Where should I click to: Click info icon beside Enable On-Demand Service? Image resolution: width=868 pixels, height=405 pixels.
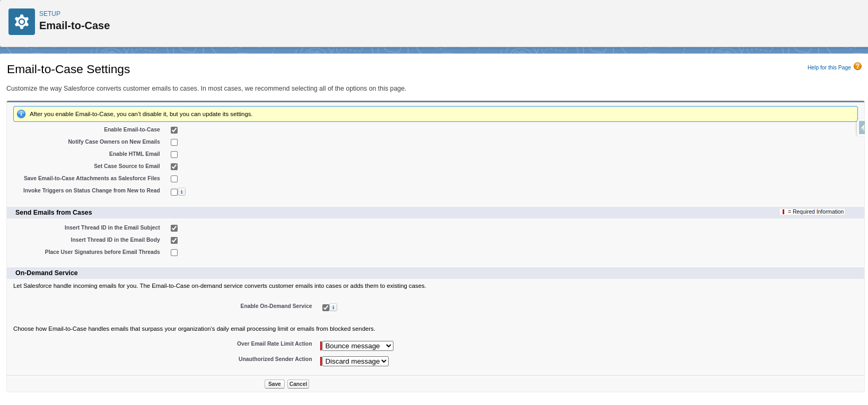click(x=334, y=307)
